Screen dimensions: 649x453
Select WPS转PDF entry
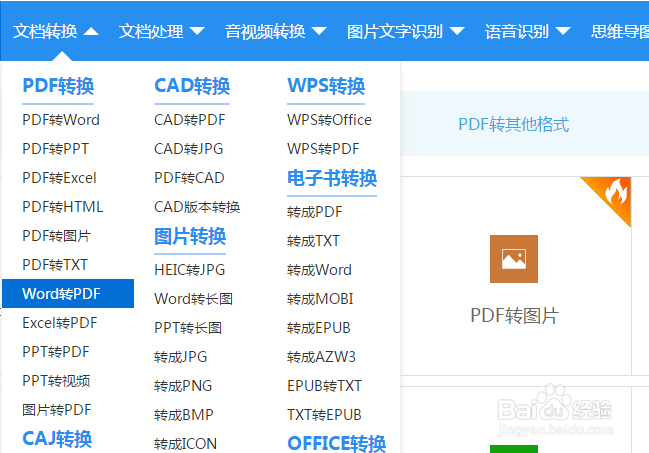(323, 149)
